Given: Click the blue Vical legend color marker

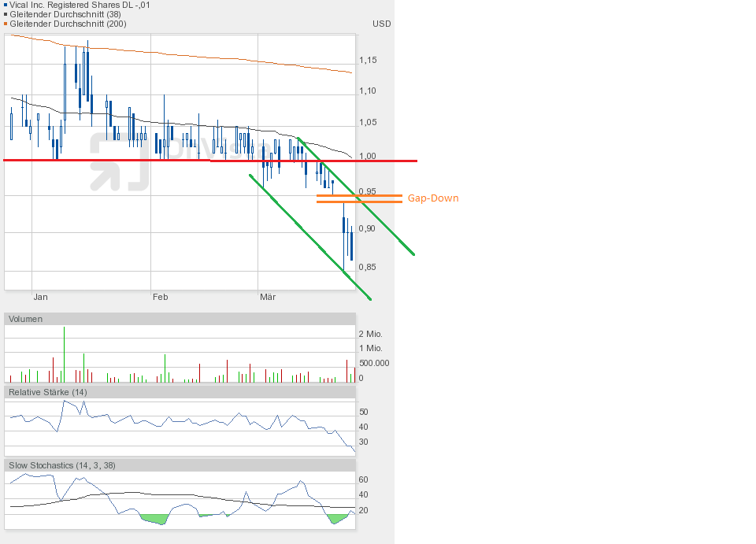Looking at the screenshot, I should tap(6, 5).
